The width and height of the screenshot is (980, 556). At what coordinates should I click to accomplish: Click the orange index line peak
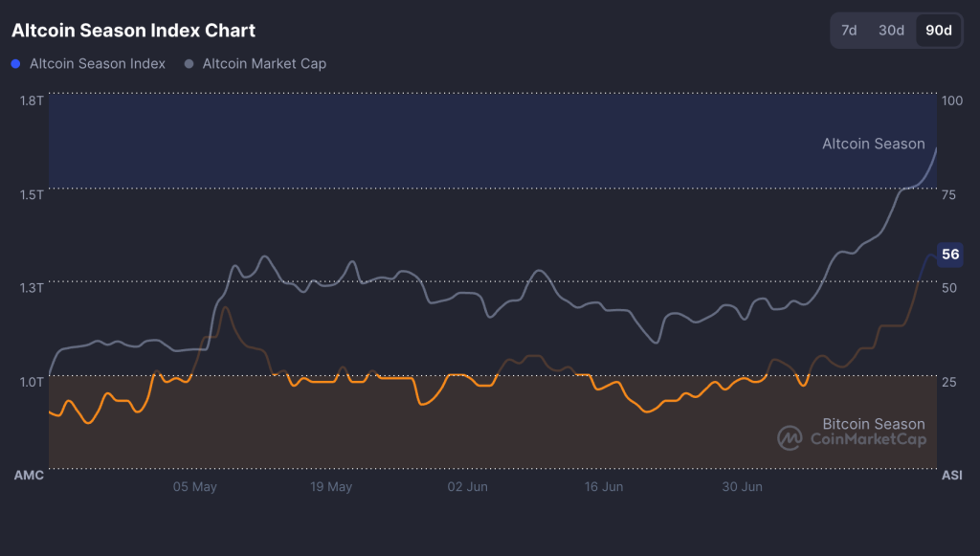[x=225, y=309]
